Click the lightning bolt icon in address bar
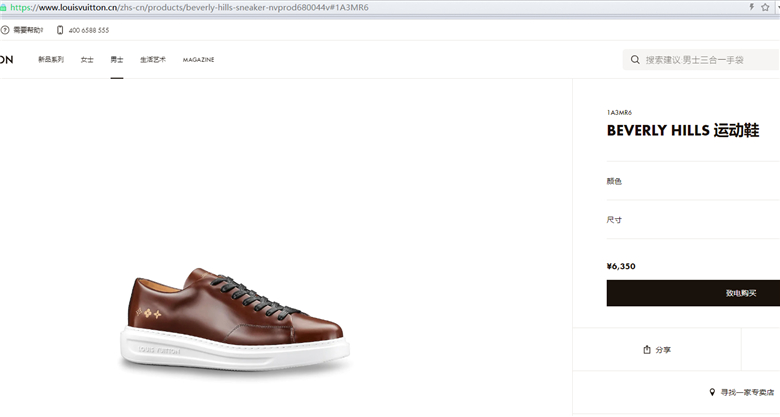 tap(752, 7)
